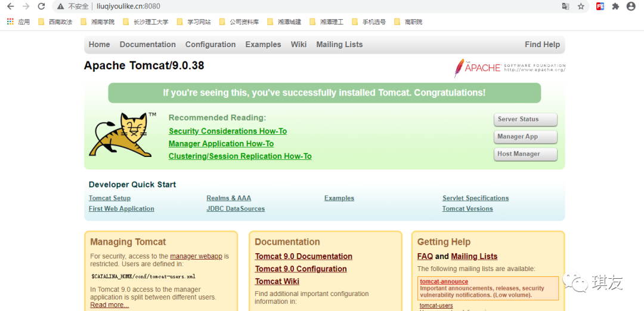Viewport: 644px width, 311px height.
Task: Reload the page with the refresh icon
Action: pyautogui.click(x=42, y=6)
